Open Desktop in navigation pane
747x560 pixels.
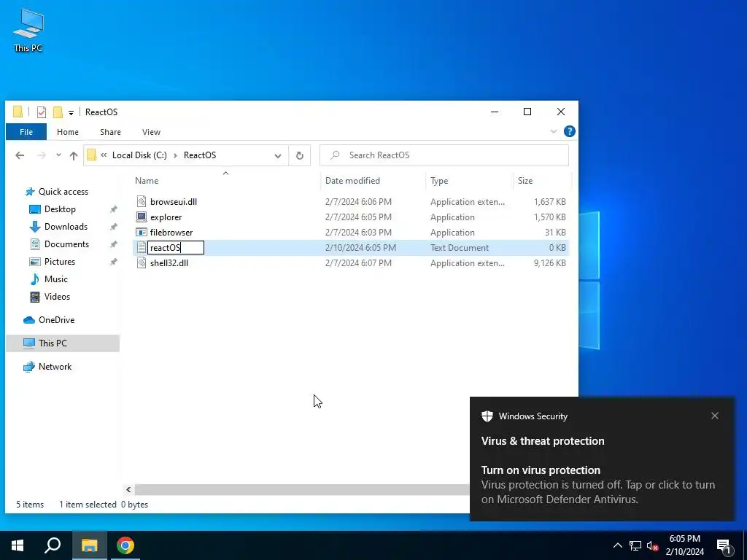60,209
